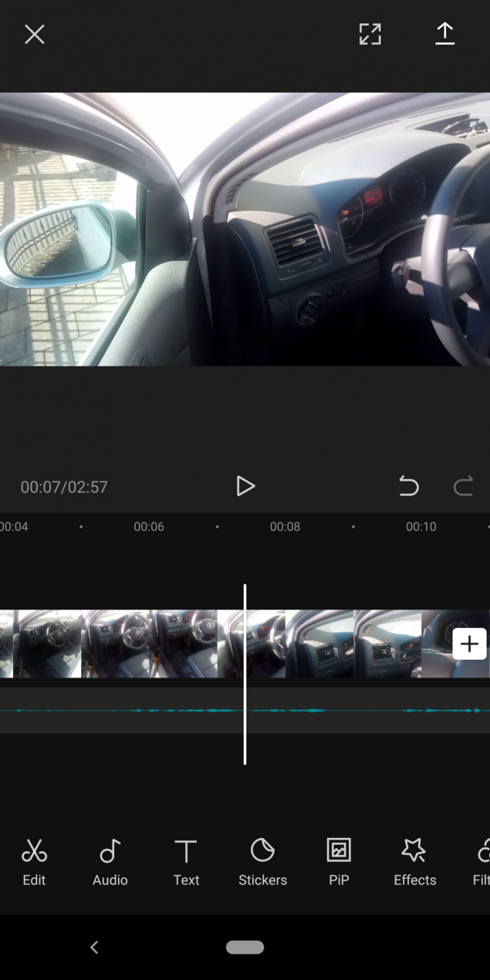Redo the last undone action
490x980 pixels.
click(463, 486)
